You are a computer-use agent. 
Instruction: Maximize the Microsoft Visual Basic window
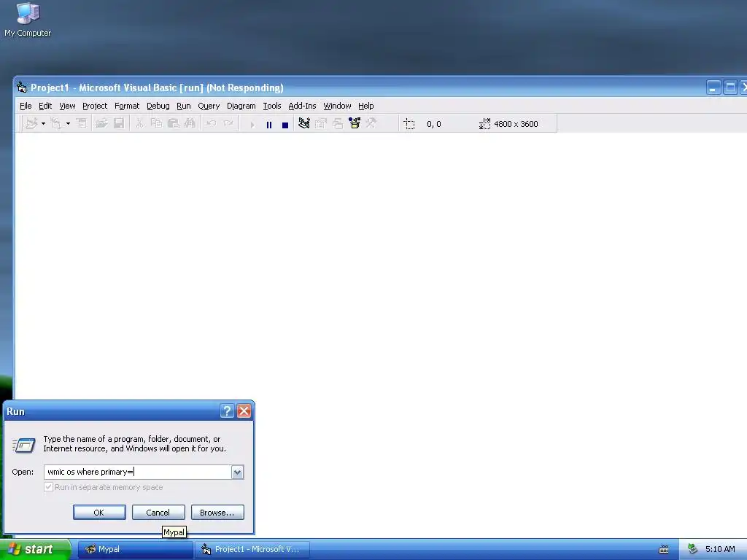point(729,87)
